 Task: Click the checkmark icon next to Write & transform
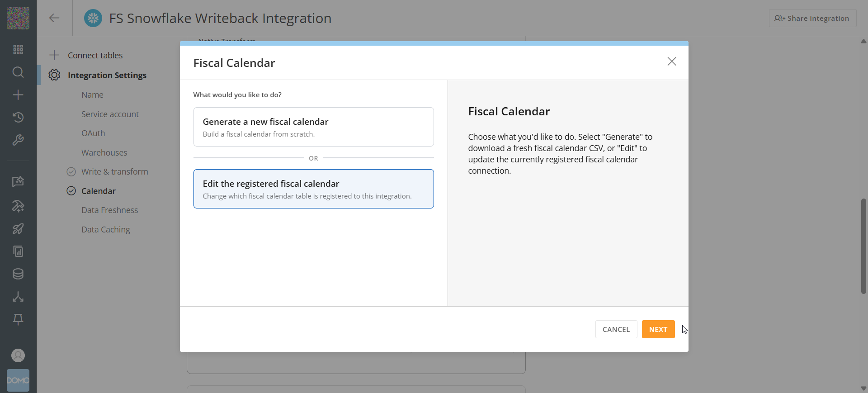coord(71,172)
